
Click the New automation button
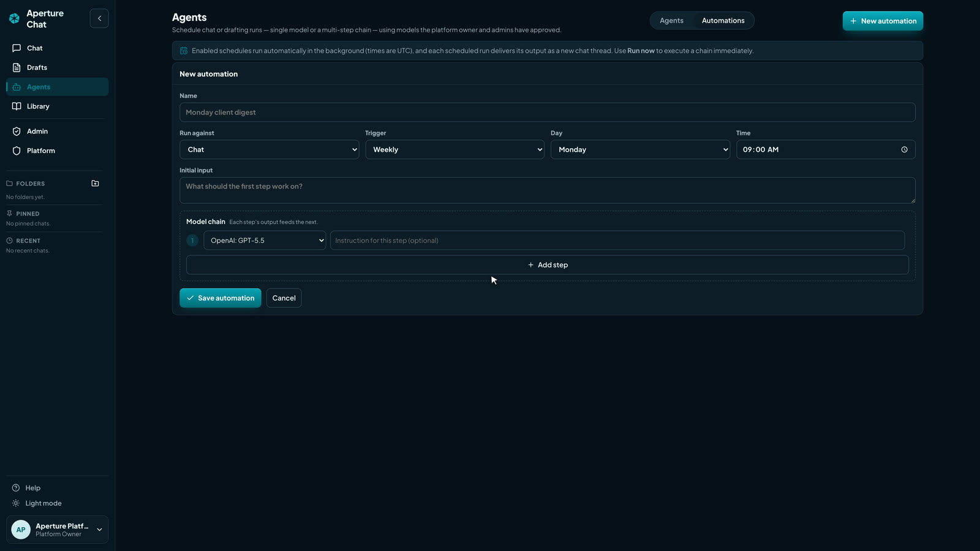click(x=883, y=21)
